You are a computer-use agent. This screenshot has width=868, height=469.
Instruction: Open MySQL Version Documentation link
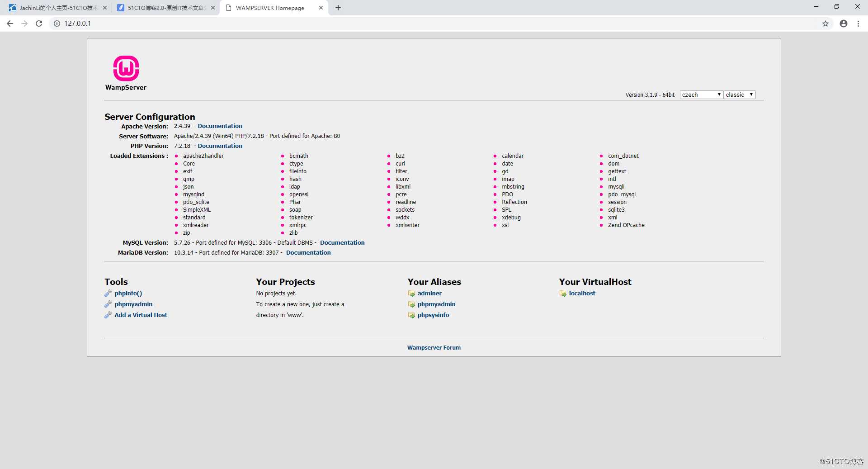click(342, 243)
